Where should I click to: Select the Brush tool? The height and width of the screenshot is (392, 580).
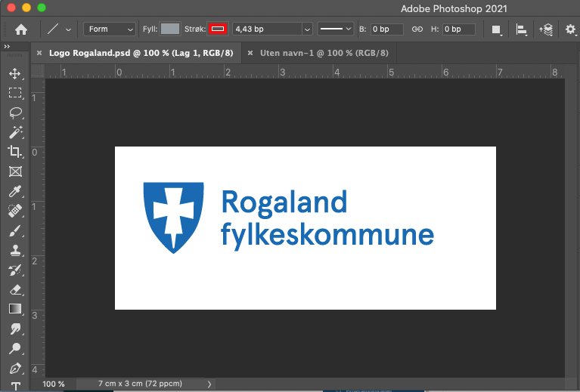(x=15, y=231)
